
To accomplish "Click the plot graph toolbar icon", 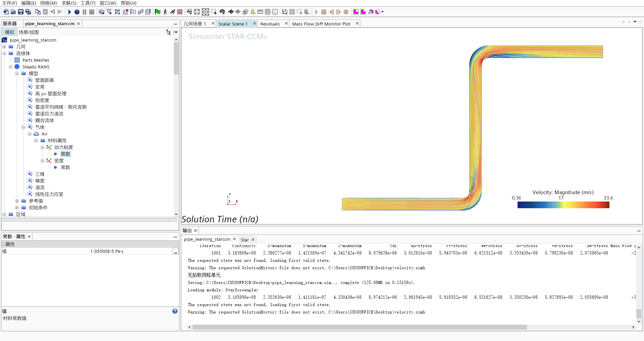I will pyautogui.click(x=285, y=12).
